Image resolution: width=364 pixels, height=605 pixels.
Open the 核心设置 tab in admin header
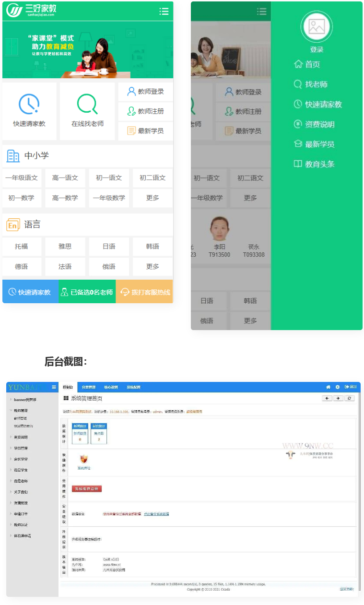[x=111, y=387]
